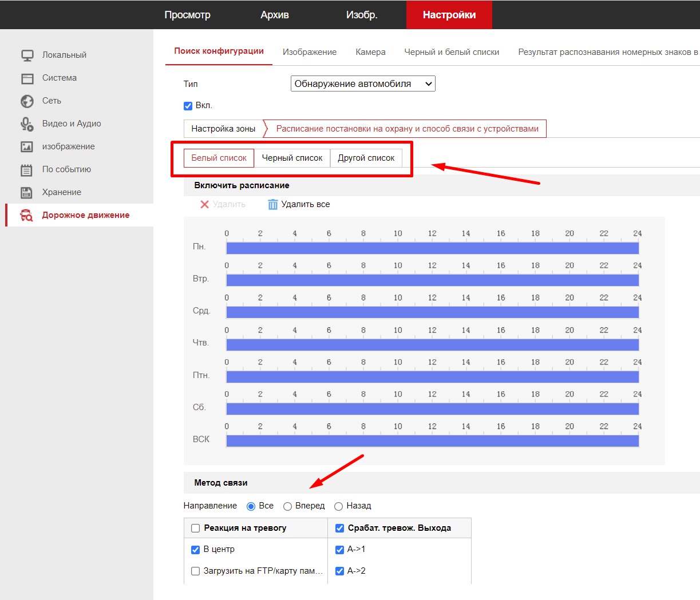
Task: Select the Белый список tab
Action: 219,158
